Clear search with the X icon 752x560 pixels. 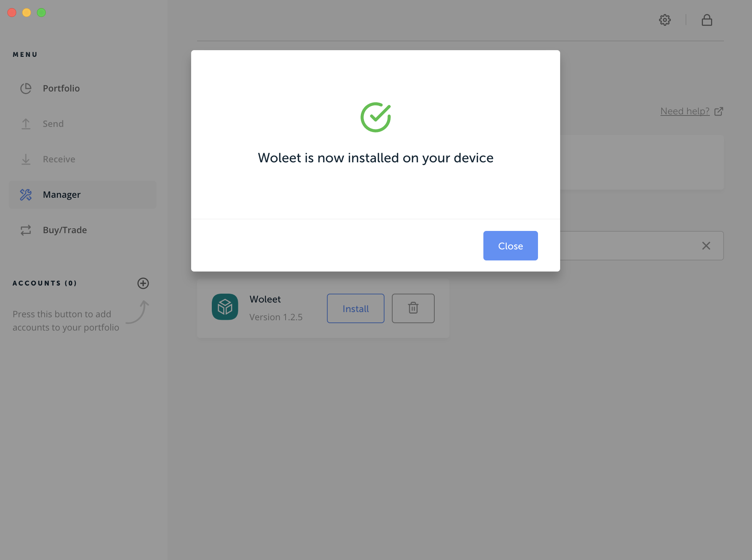point(706,246)
